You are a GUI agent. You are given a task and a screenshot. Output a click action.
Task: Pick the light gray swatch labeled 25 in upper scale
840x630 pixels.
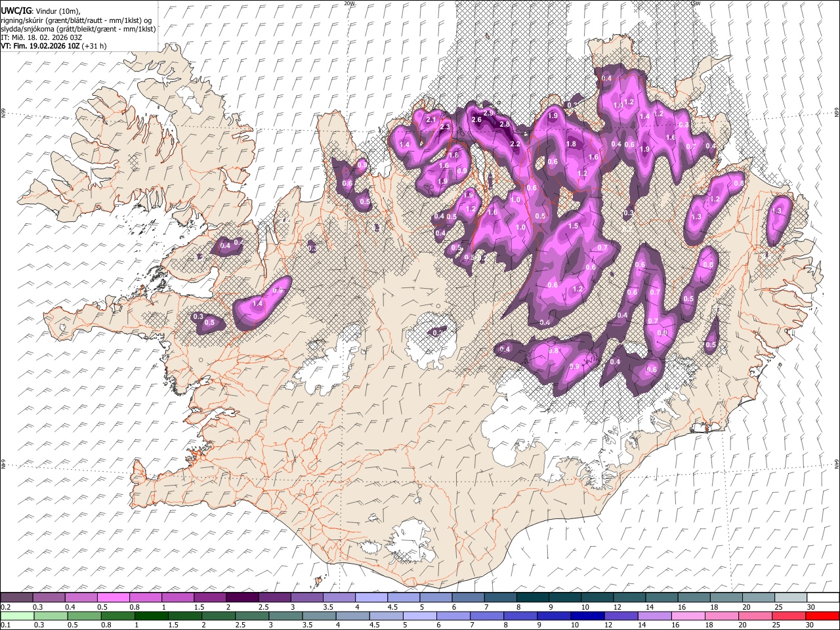coord(791,598)
